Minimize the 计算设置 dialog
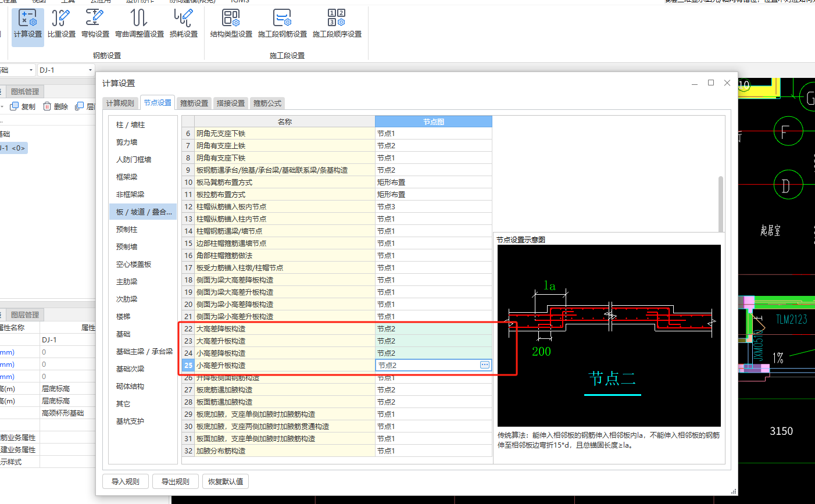This screenshot has width=815, height=504. click(x=695, y=83)
